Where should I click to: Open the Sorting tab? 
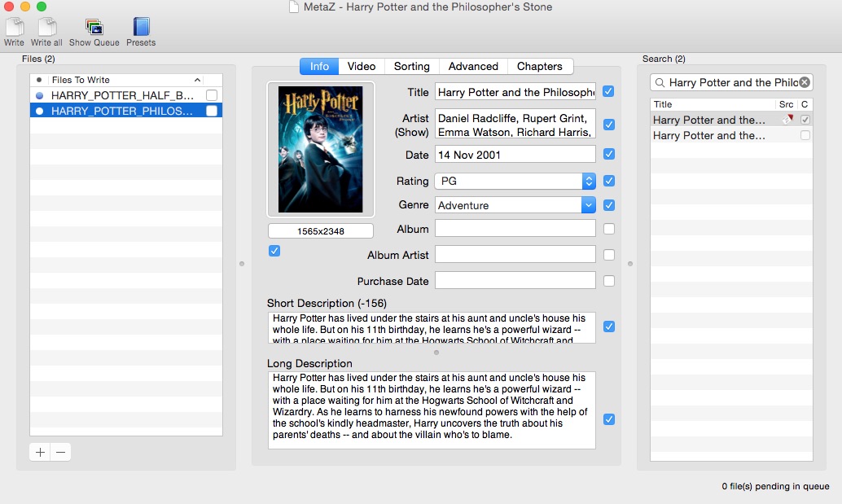point(412,66)
